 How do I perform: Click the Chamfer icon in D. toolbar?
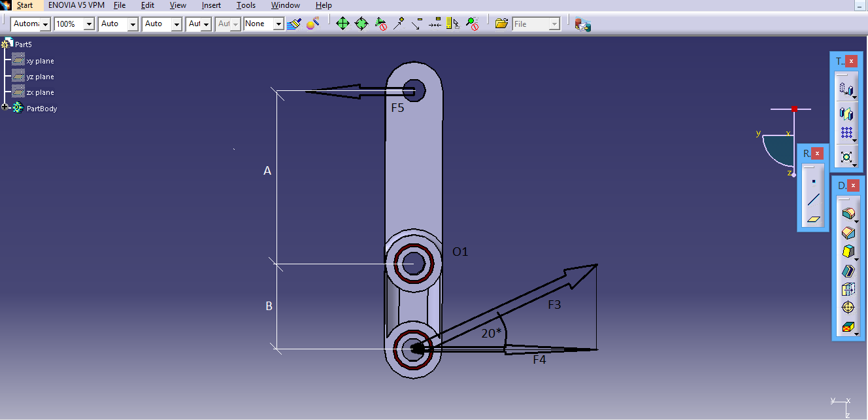point(848,232)
